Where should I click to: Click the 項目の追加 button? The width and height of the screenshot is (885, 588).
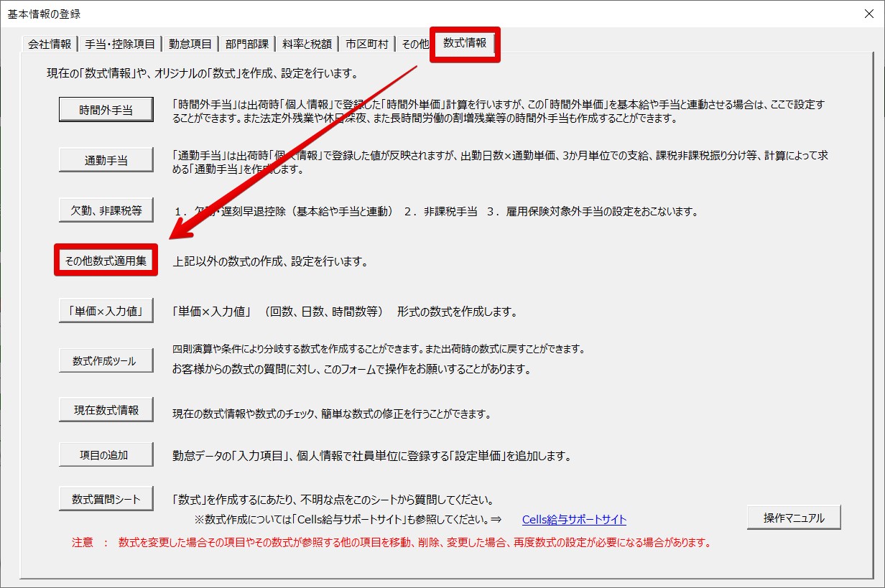point(106,454)
